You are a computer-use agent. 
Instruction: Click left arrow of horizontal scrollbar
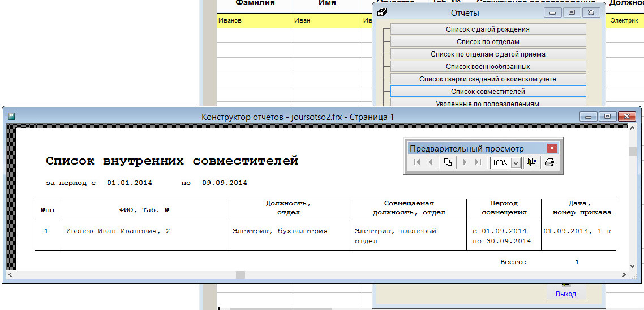10,274
